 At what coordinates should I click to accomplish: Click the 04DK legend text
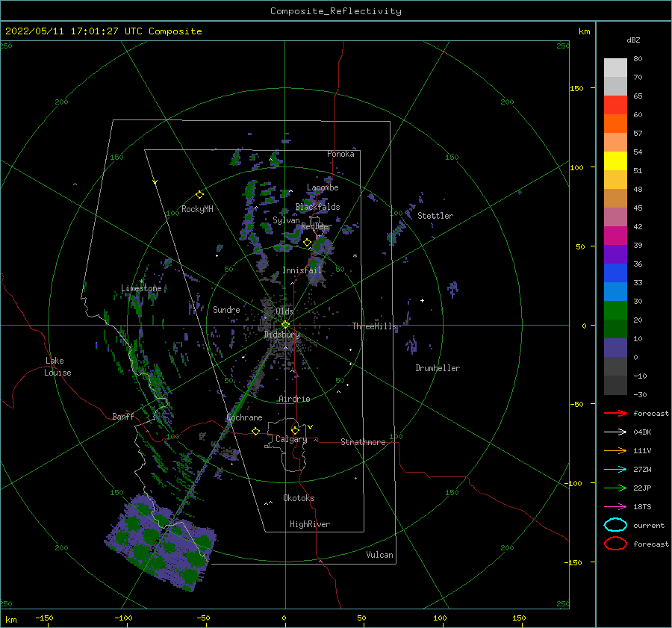click(x=642, y=432)
